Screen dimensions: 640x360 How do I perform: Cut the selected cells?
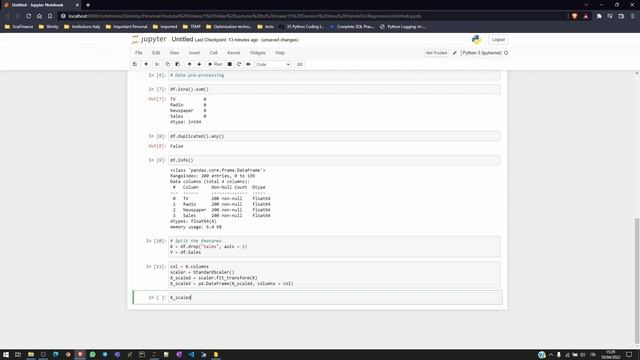tap(157, 64)
